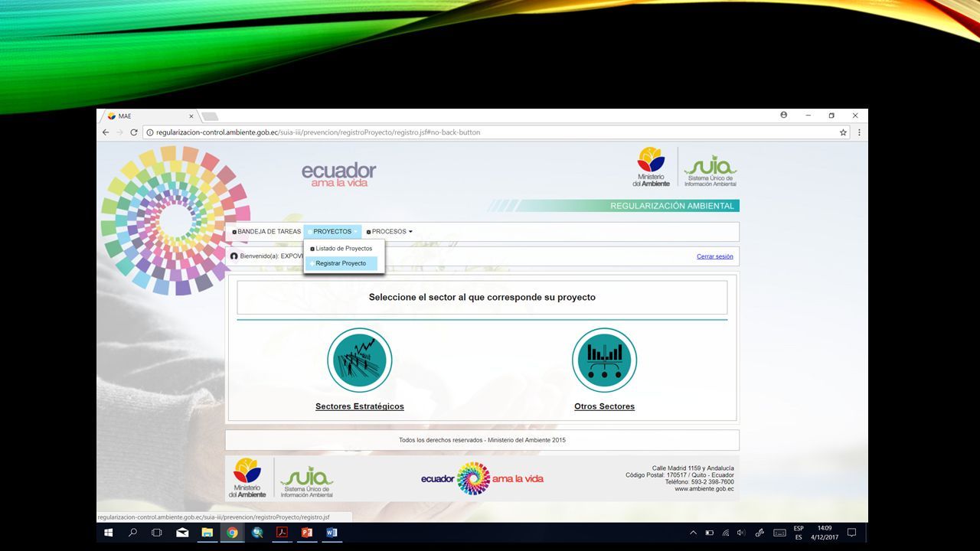Open the Windows notification center icon
Image resolution: width=980 pixels, height=551 pixels.
pos(851,533)
